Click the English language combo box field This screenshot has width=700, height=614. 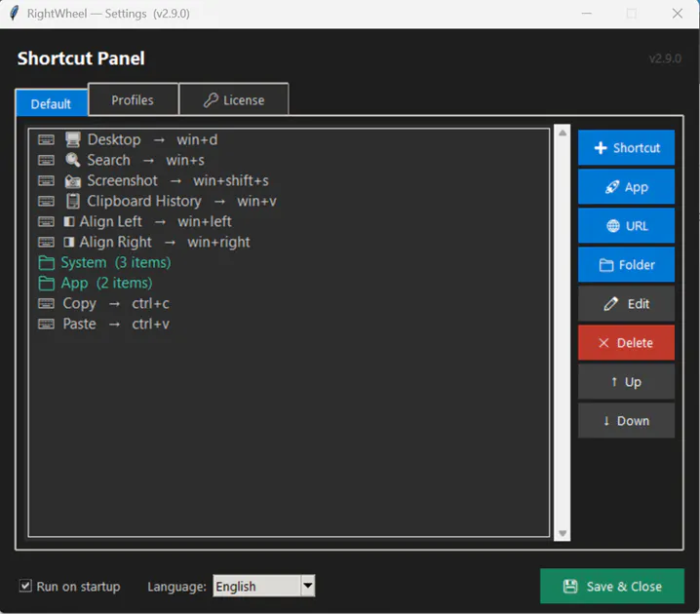point(263,586)
